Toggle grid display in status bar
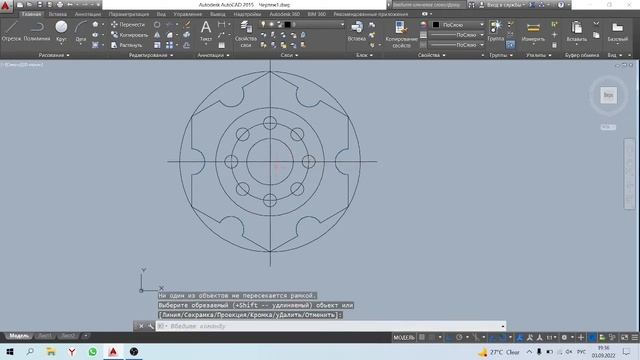Image resolution: width=640 pixels, height=360 pixels. click(422, 338)
